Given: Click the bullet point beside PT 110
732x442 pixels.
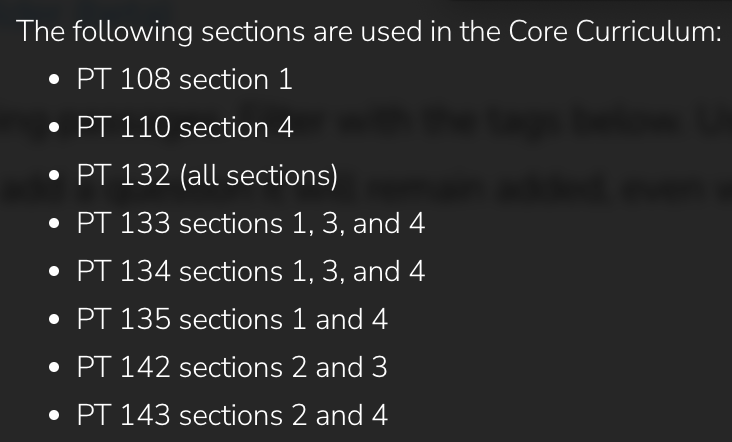Looking at the screenshot, I should (x=54, y=129).
